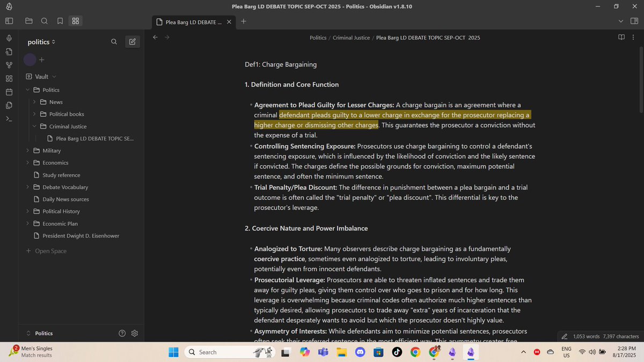
Task: Open the Study reference note
Action: click(x=61, y=175)
